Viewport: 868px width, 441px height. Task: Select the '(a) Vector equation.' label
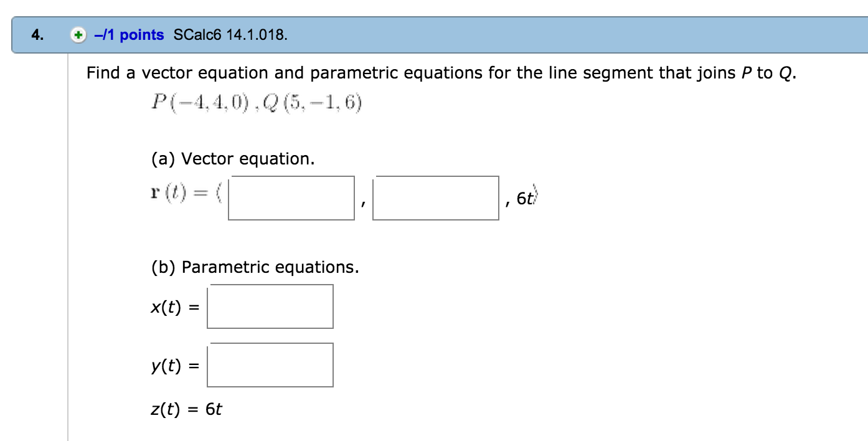[233, 159]
